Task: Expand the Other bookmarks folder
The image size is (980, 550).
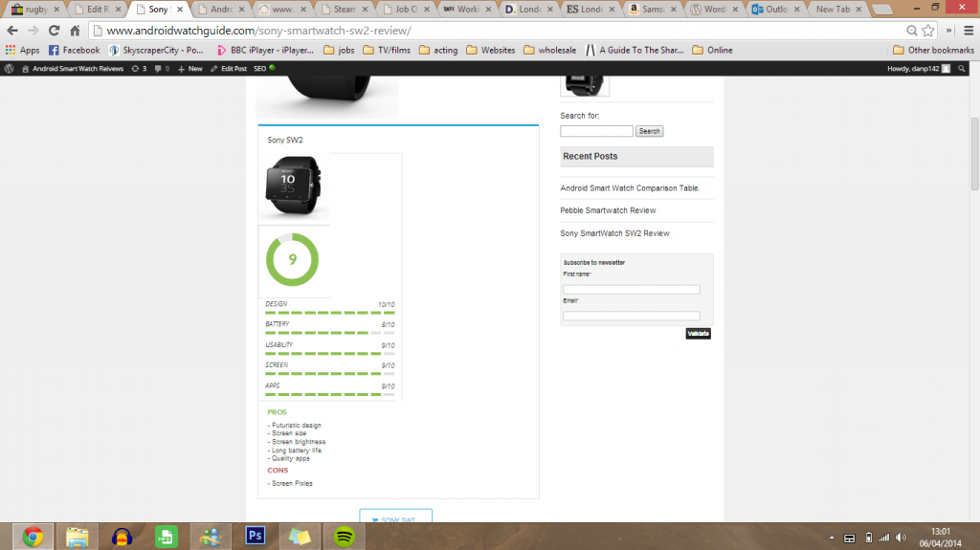Action: [932, 50]
